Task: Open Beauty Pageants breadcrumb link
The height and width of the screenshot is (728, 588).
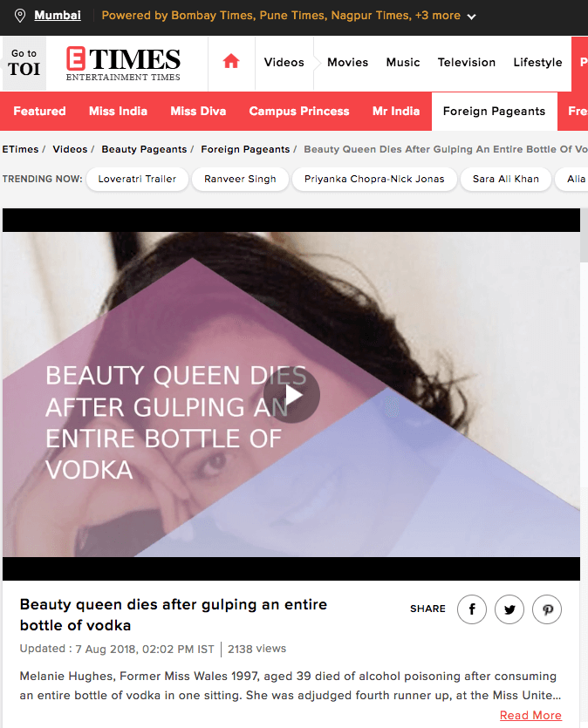Action: click(x=144, y=149)
